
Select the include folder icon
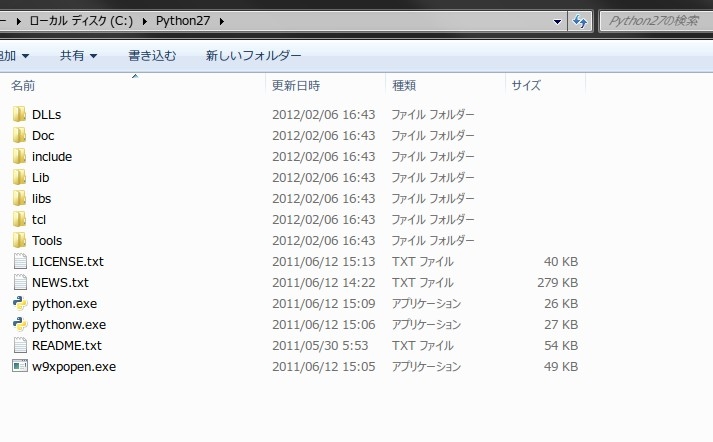point(19,156)
